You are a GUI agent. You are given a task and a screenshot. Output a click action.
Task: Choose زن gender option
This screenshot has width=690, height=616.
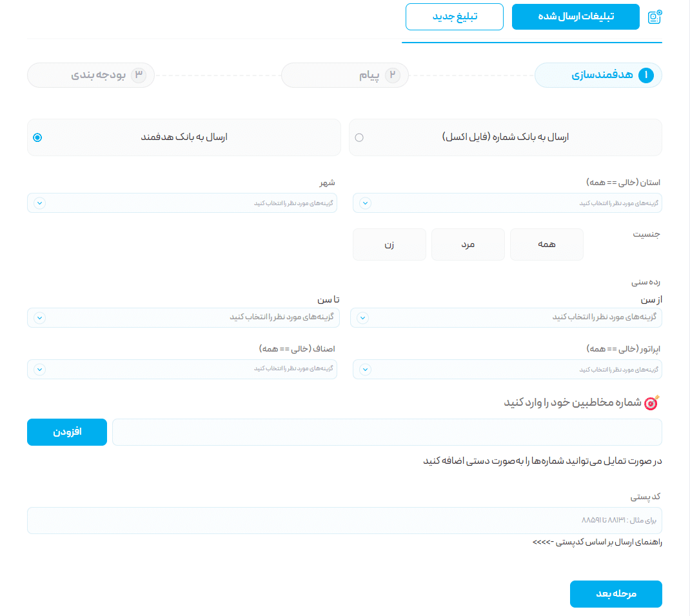tap(389, 244)
